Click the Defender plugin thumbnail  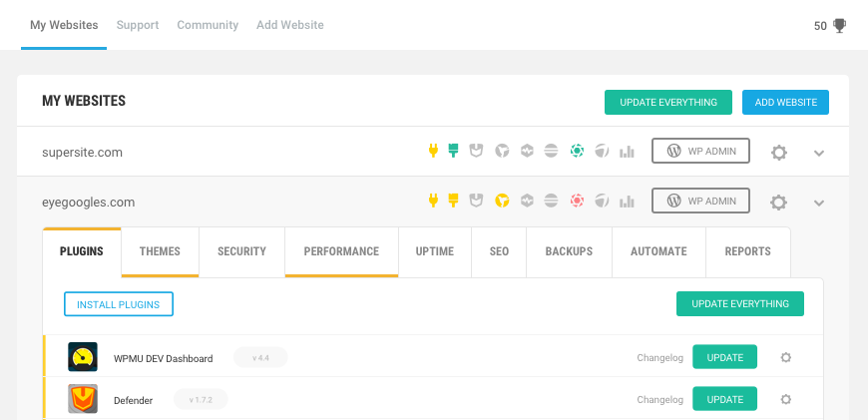click(x=83, y=399)
